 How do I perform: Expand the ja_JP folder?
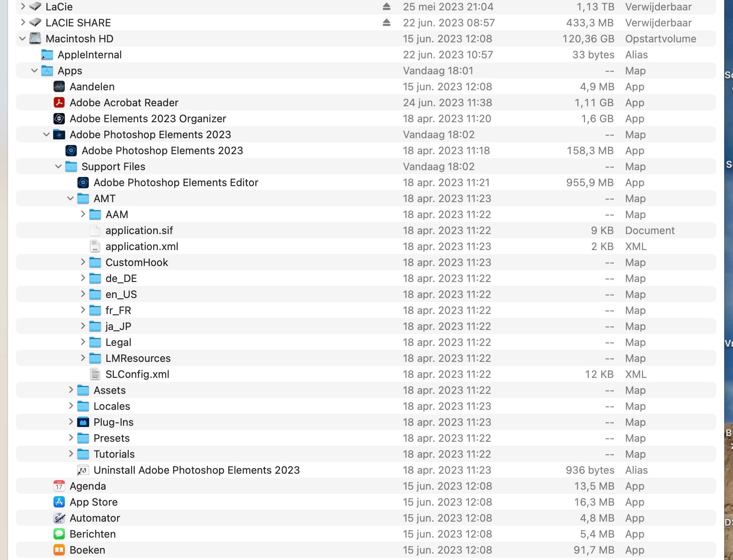click(x=83, y=326)
